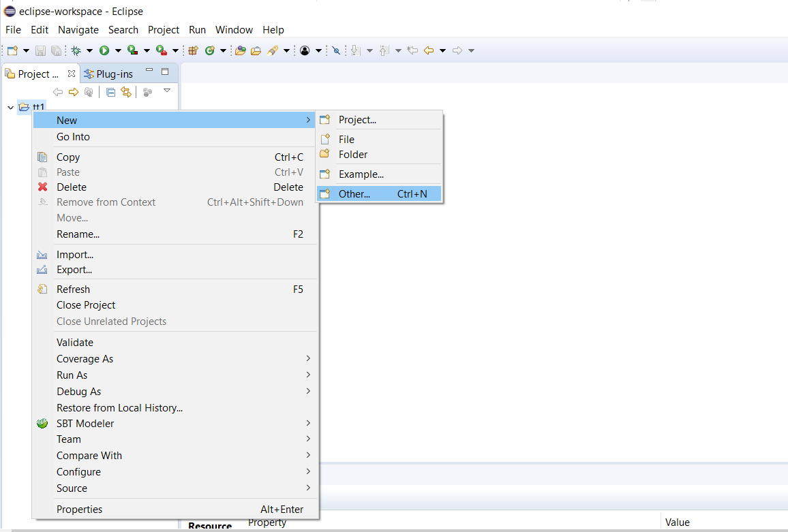The image size is (788, 532).
Task: Click Project Explorer's Back arrow icon
Action: pos(58,92)
